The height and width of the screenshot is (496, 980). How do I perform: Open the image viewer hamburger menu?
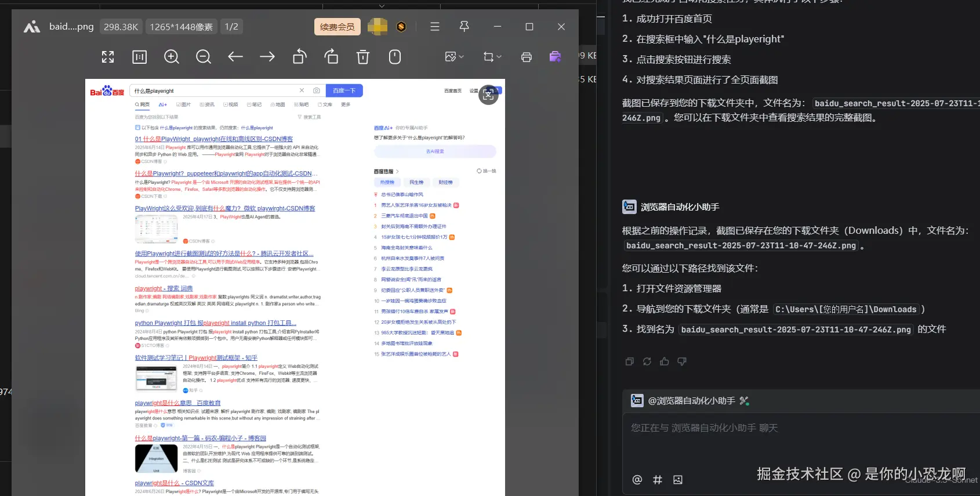[435, 27]
